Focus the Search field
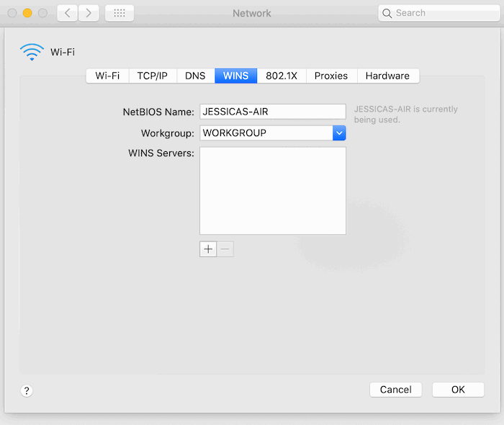 click(x=439, y=13)
